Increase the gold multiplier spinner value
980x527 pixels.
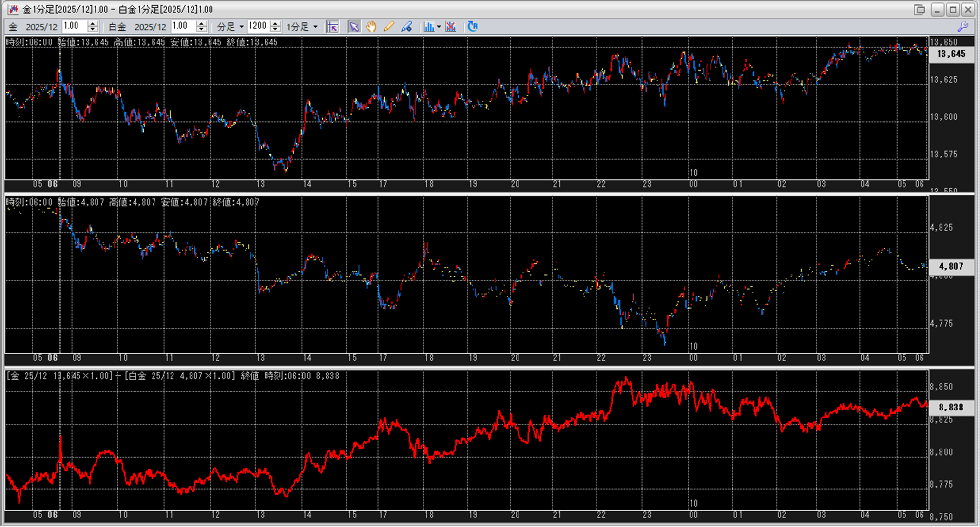click(x=93, y=23)
